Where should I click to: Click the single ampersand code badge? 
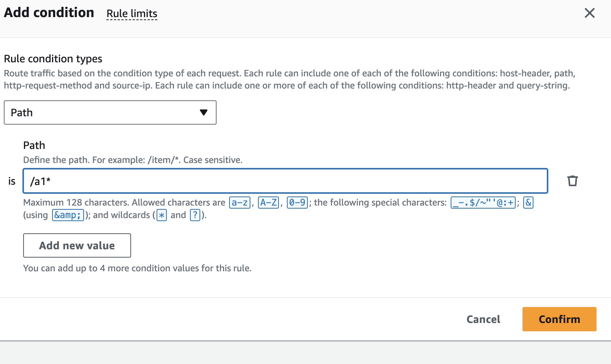[x=528, y=203]
